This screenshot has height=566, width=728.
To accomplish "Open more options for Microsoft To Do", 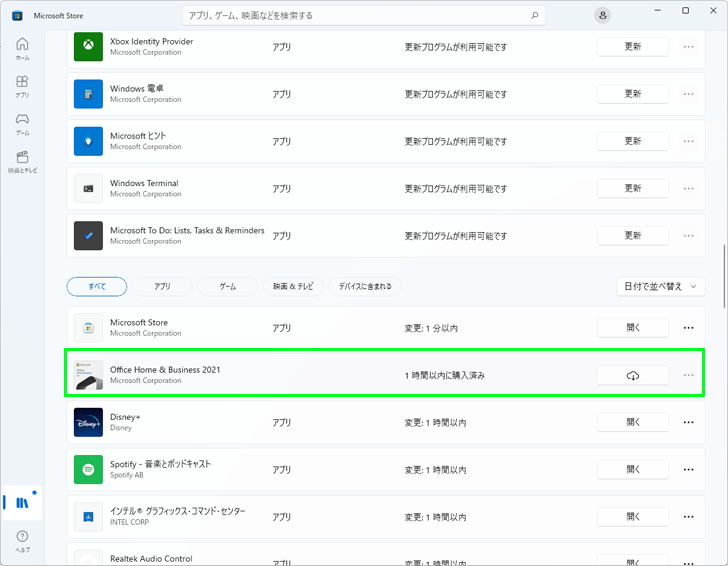I will [x=689, y=235].
